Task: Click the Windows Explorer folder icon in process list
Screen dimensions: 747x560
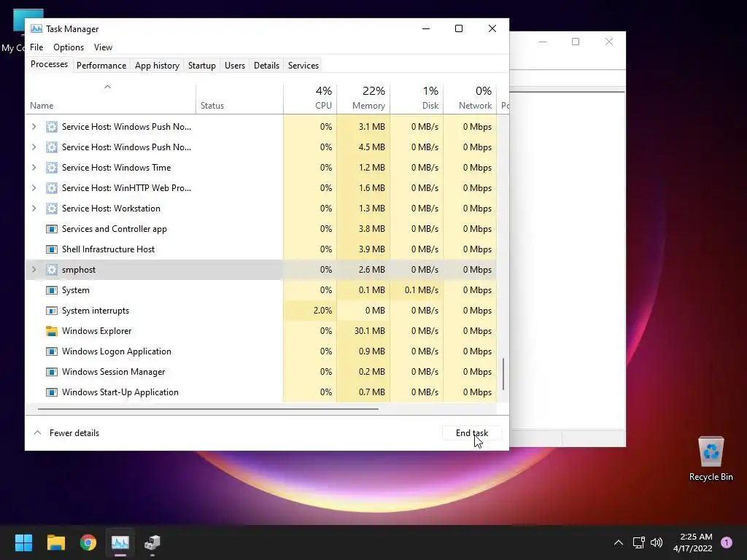Action: tap(52, 331)
